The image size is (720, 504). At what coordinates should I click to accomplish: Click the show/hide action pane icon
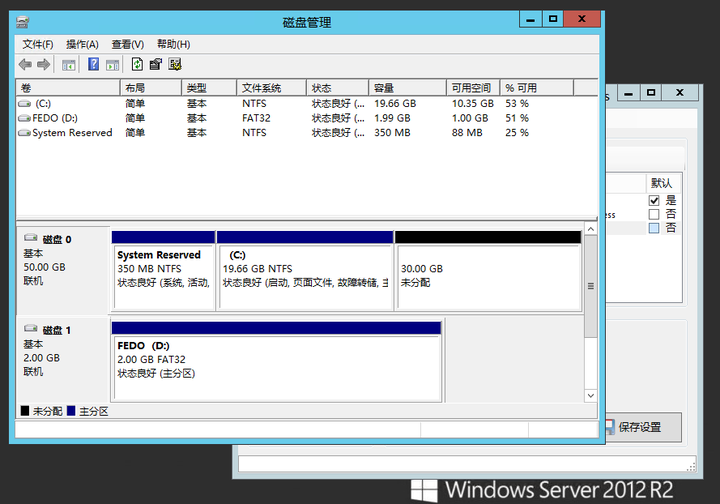click(x=112, y=64)
